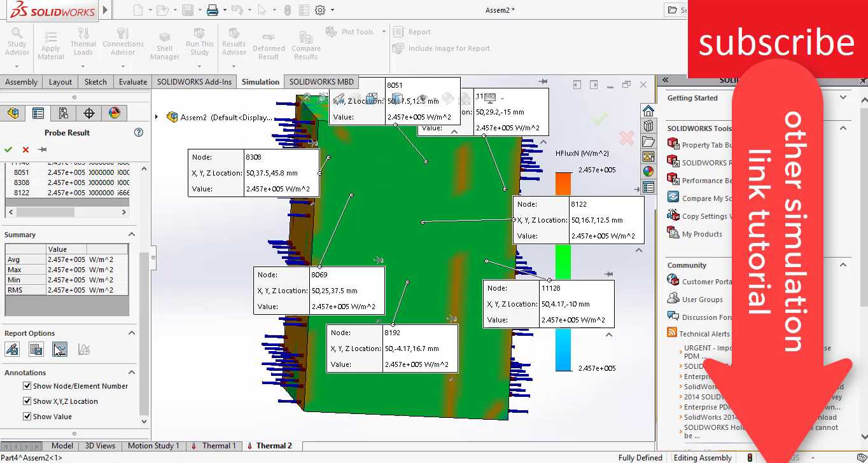Open the Plot Tools dropdown arrow
Image resolution: width=868 pixels, height=463 pixels.
pos(384,32)
